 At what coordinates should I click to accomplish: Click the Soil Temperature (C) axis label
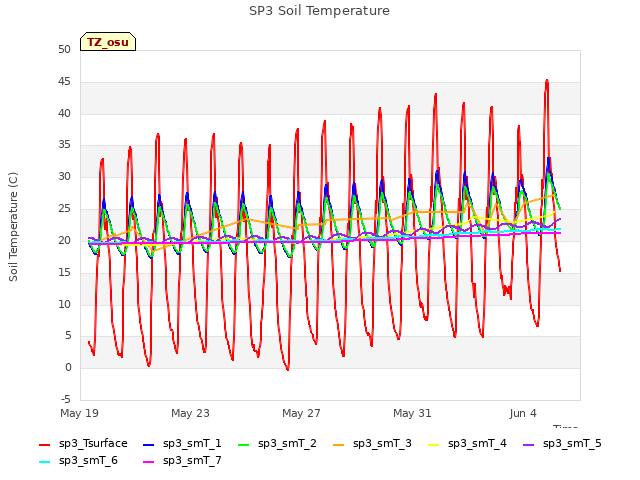13,227
